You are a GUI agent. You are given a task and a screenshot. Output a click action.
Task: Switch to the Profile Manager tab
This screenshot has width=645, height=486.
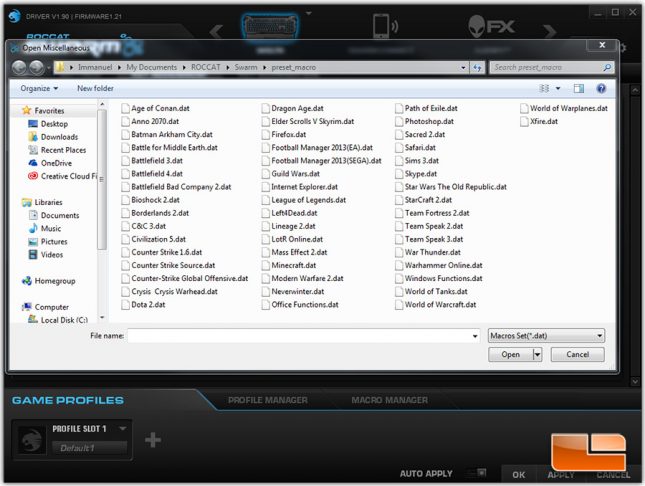[x=268, y=400]
